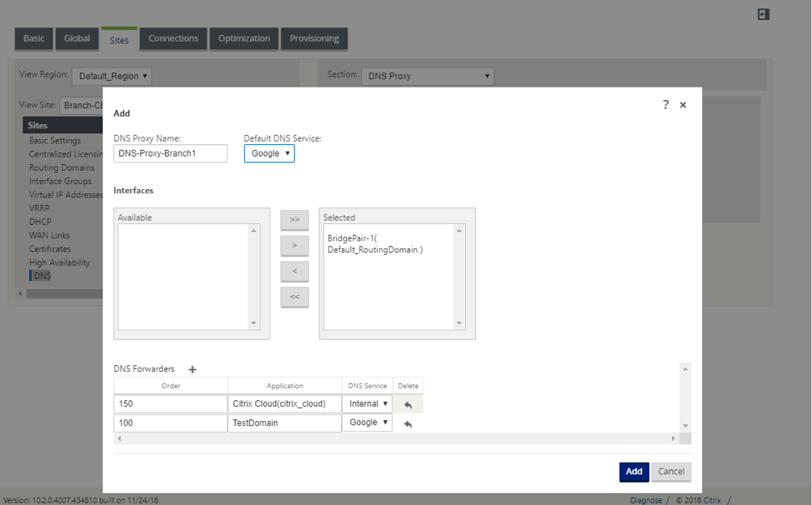Move all interfaces to Selected with >>
The image size is (812, 505).
click(294, 220)
